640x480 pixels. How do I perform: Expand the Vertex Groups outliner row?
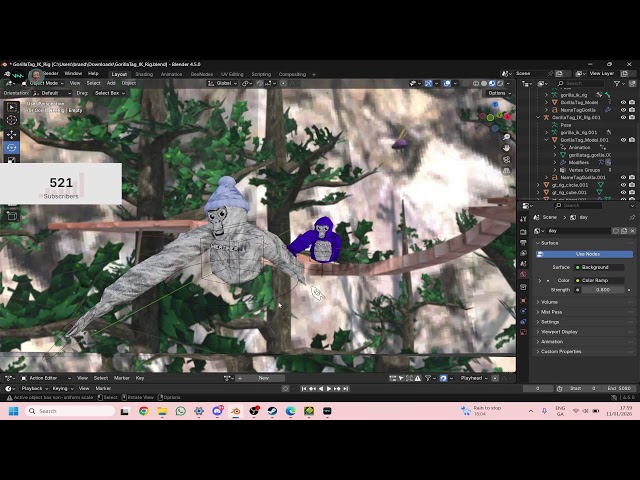[555, 170]
